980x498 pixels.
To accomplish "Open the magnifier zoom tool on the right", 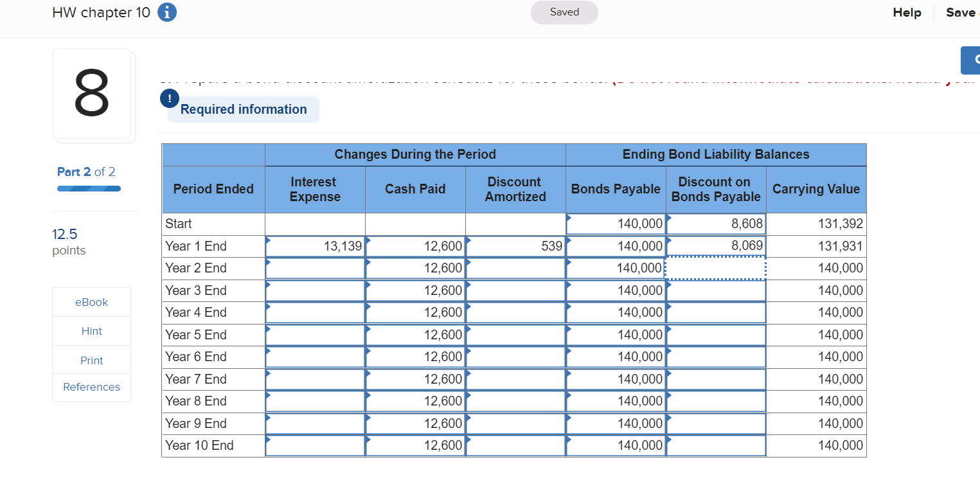I will pos(972,60).
